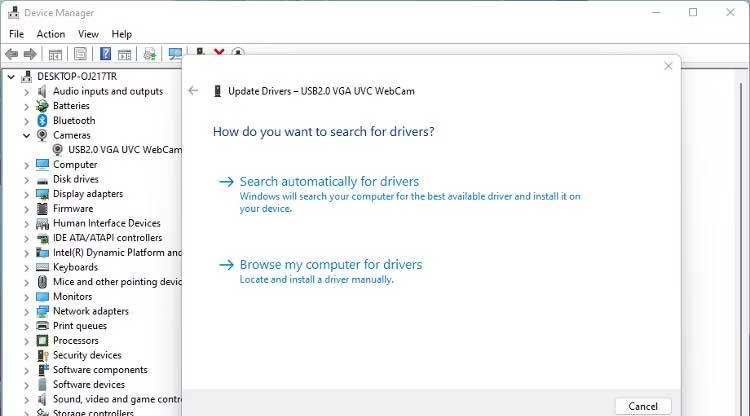Select the Disk drives label
This screenshot has width=750, height=416.
pos(76,179)
